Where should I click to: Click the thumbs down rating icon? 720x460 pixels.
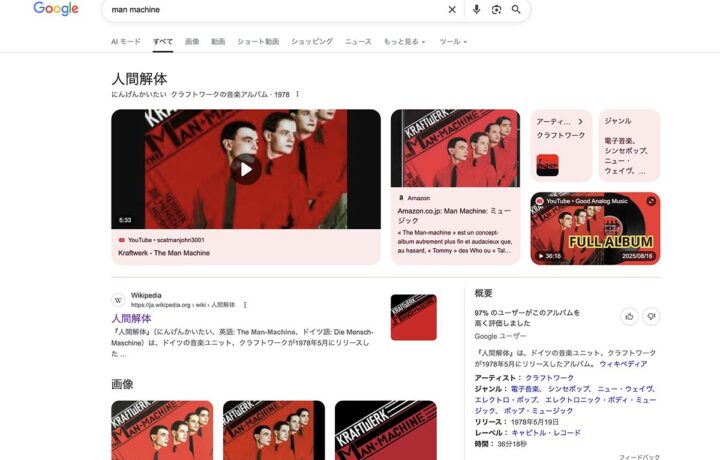click(651, 316)
